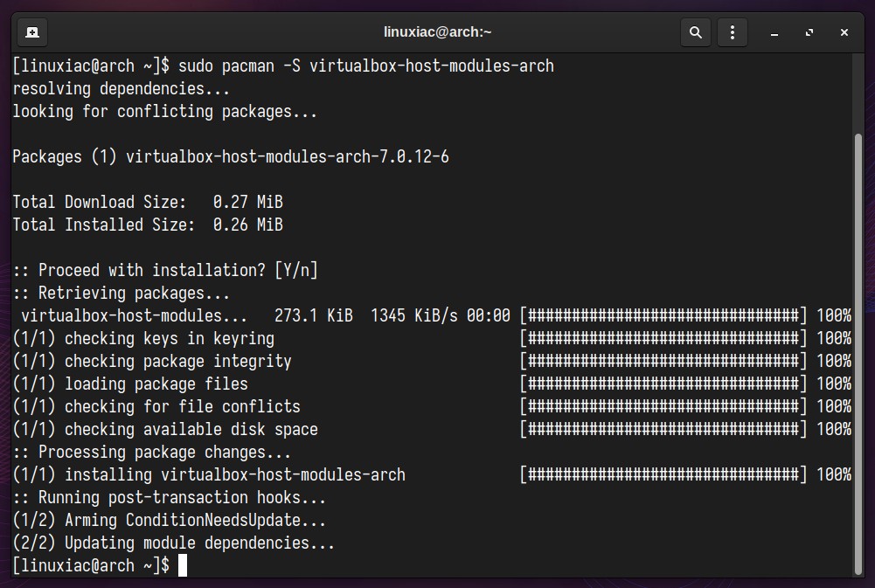This screenshot has height=588, width=875.
Task: Click the installing virtualbox-host-modules-arch line
Action: click(x=209, y=474)
